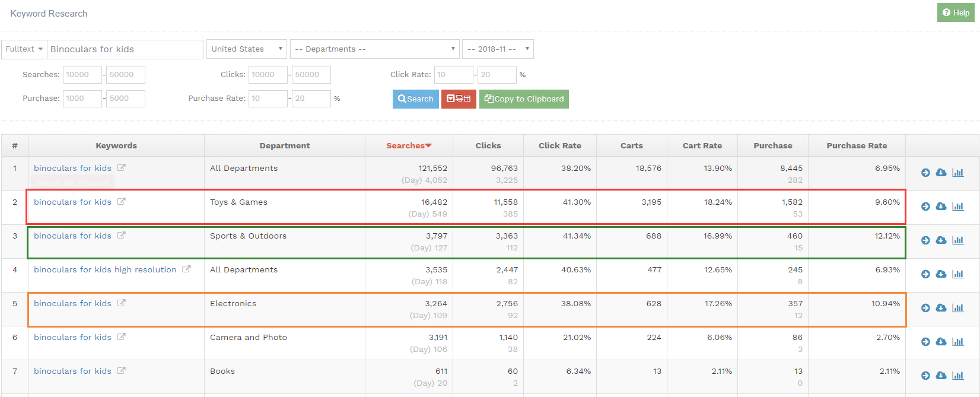Open the 2018-11 month selector

tap(497, 49)
